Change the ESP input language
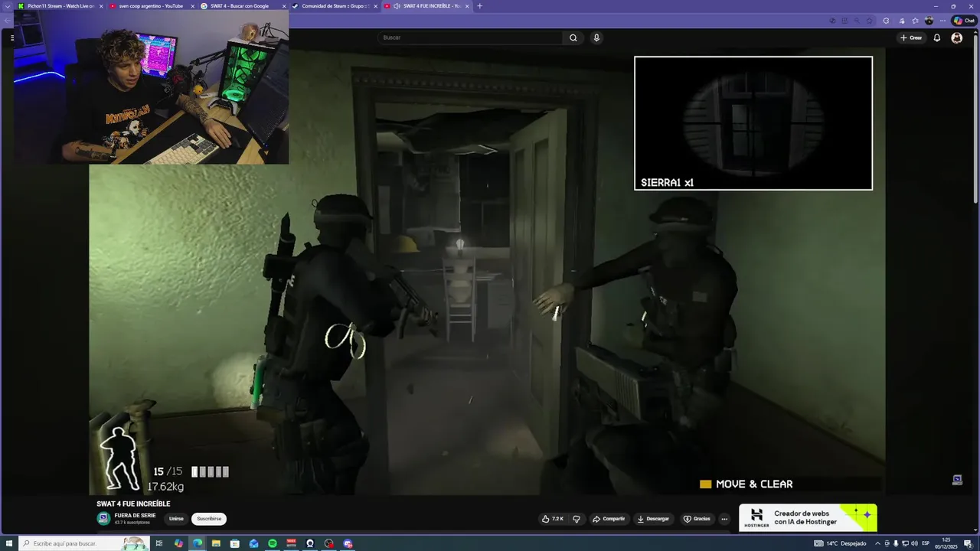 [x=926, y=543]
